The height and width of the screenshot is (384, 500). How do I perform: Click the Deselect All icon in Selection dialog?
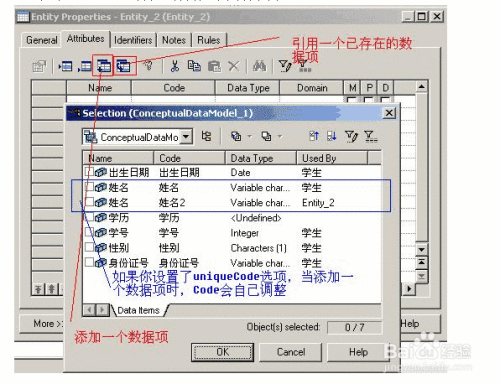266,136
